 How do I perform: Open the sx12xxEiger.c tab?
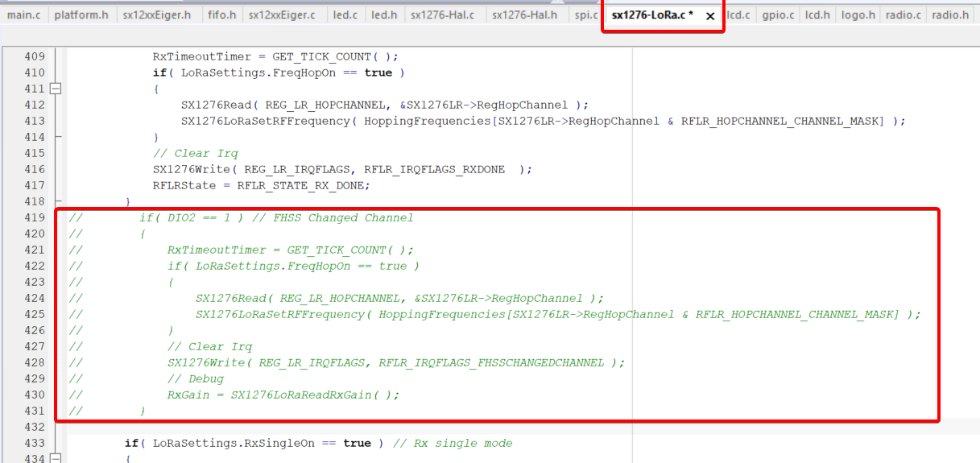(x=282, y=15)
